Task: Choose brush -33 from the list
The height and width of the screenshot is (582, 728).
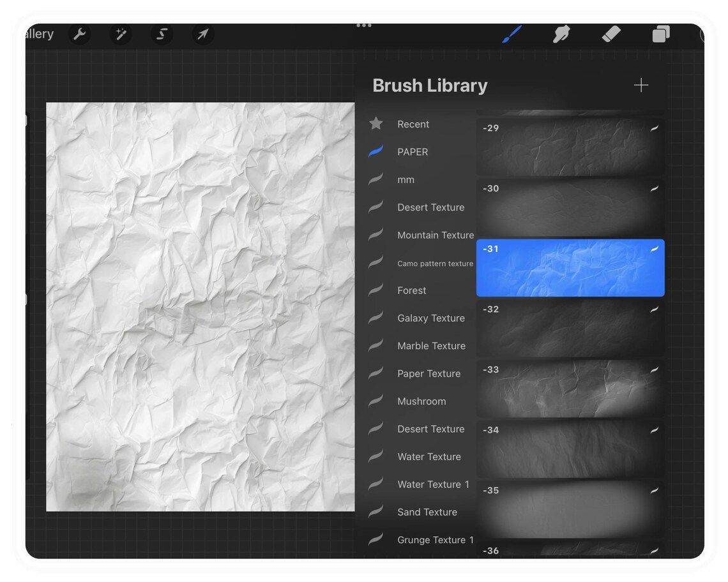Action: [x=570, y=388]
